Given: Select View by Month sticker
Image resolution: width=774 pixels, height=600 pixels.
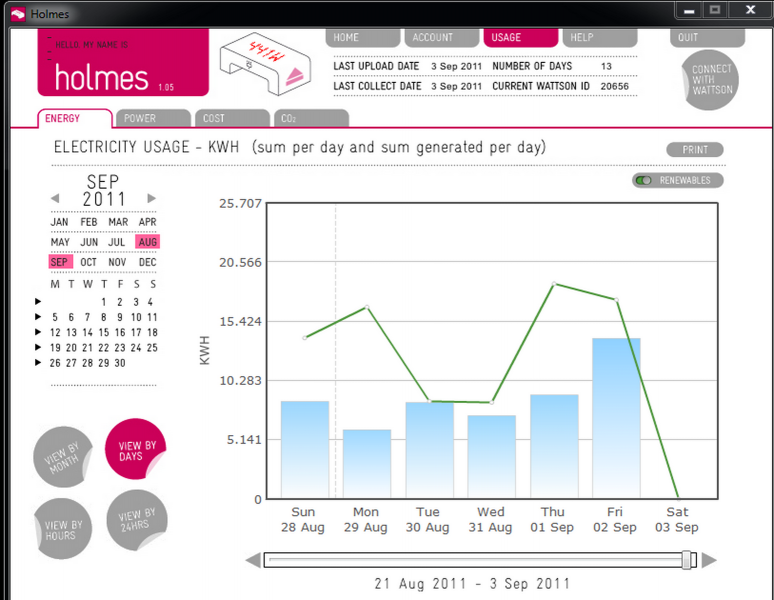Looking at the screenshot, I should tap(63, 457).
